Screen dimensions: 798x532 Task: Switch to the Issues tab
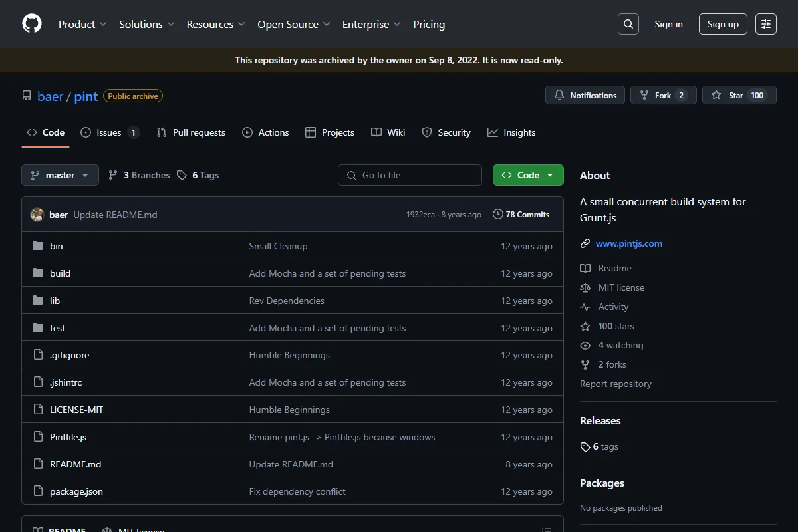pos(110,132)
